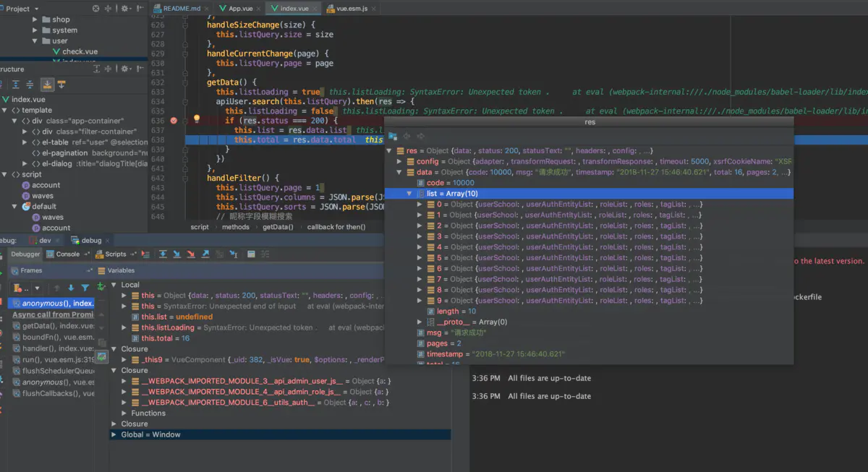Click Expand All in the Structure toolbar

(x=16, y=85)
